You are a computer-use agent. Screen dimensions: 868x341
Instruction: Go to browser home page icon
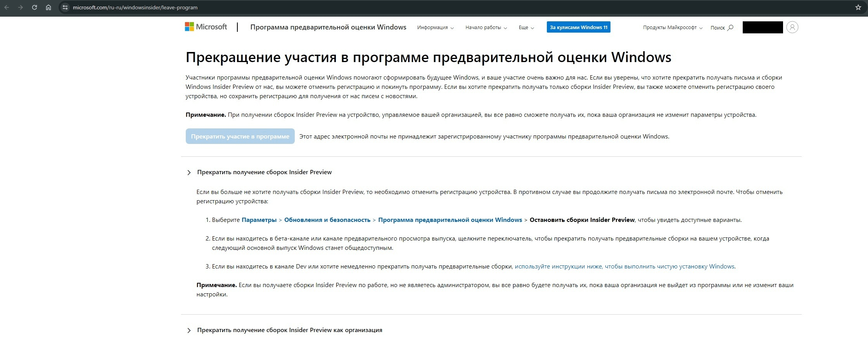click(x=48, y=7)
